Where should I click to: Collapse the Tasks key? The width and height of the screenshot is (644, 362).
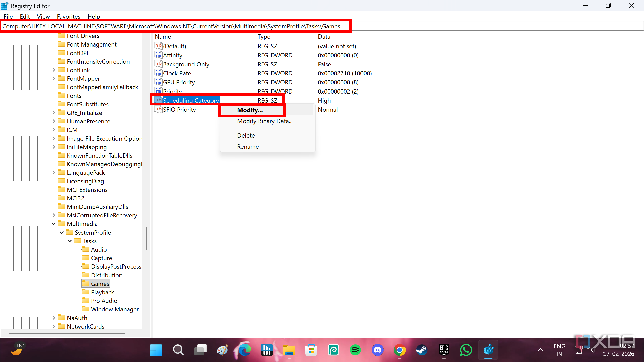click(x=70, y=241)
